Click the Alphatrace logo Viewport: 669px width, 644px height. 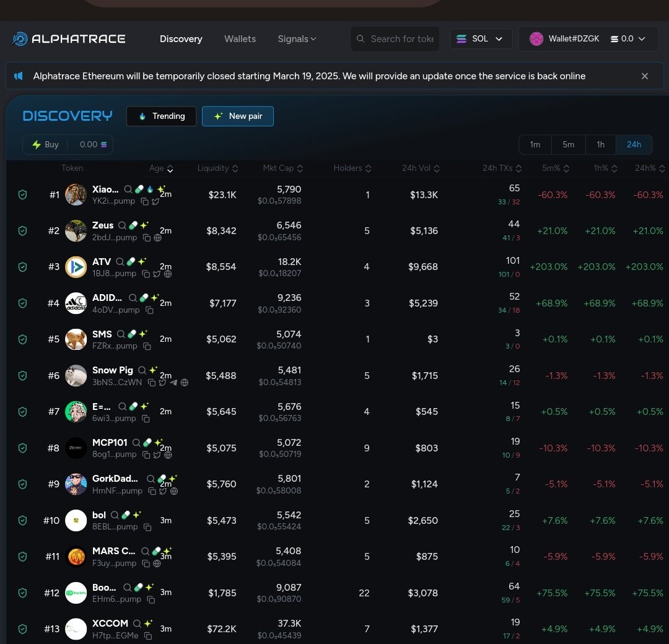[x=69, y=39]
